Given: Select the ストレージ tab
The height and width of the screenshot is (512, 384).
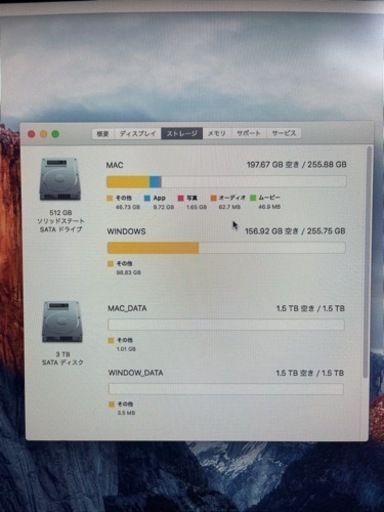Looking at the screenshot, I should [182, 134].
